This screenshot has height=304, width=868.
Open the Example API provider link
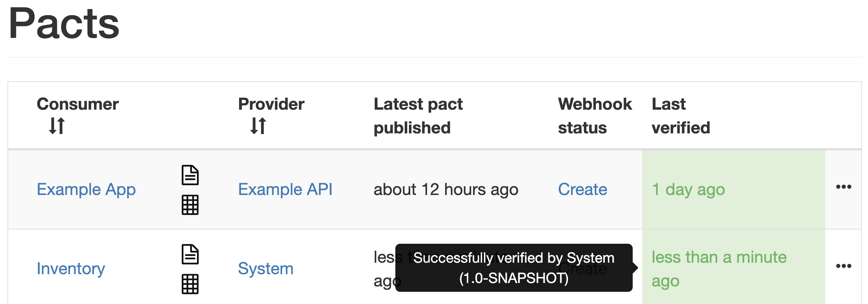(x=285, y=189)
